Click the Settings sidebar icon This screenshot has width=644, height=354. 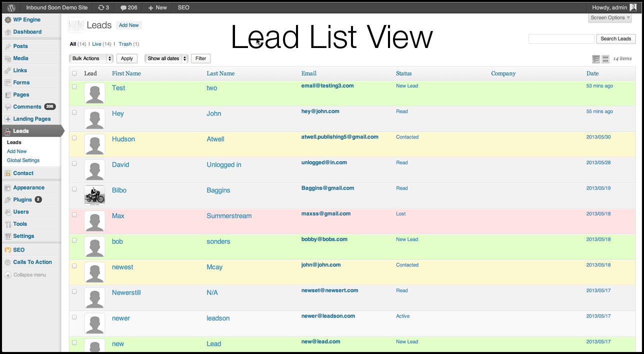8,236
